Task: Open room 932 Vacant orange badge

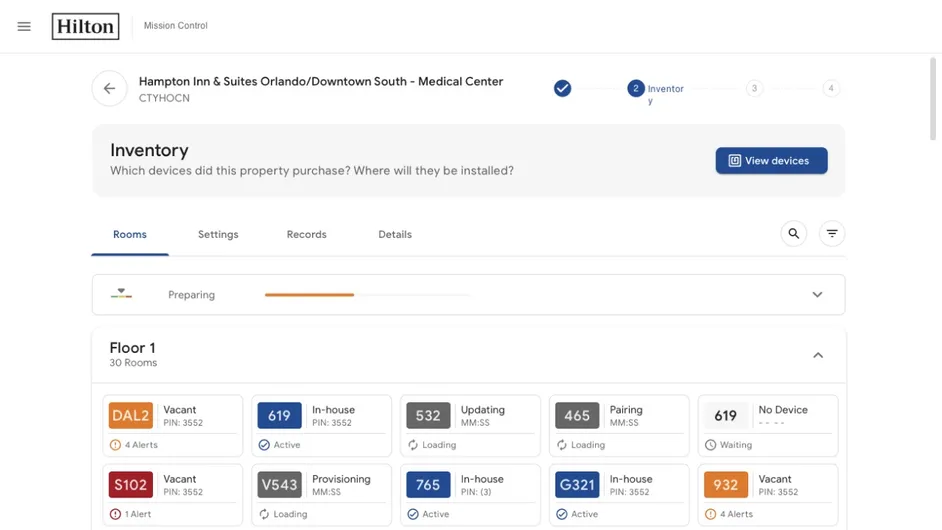Action: (726, 484)
